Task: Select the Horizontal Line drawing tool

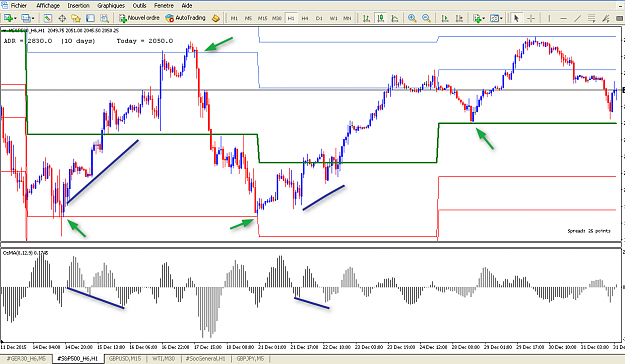Action: (563, 18)
